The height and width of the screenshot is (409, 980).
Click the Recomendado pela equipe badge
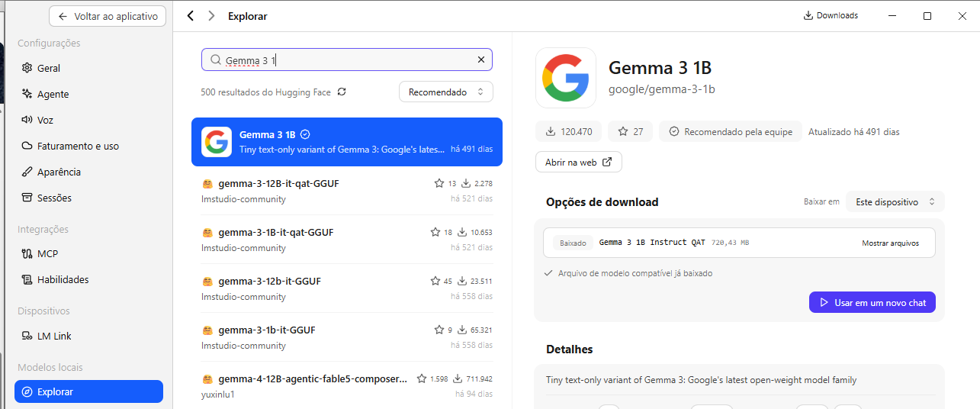pyautogui.click(x=731, y=131)
